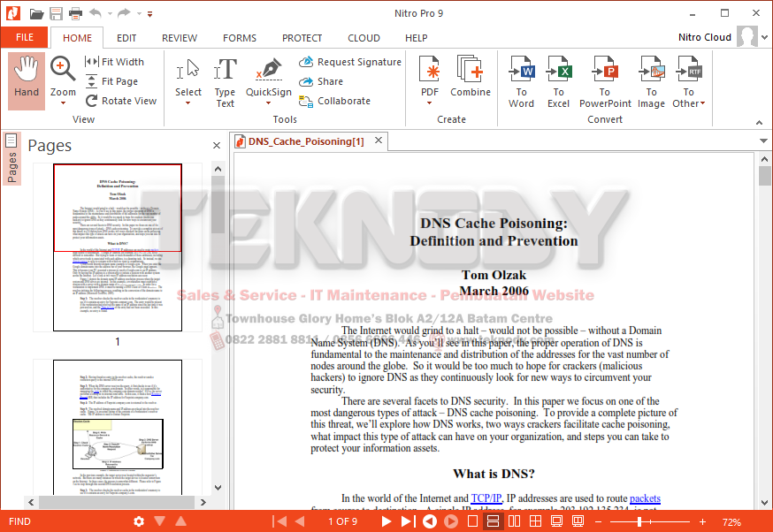Expand the Select tool dropdown arrow
773x532 pixels.
(x=188, y=103)
